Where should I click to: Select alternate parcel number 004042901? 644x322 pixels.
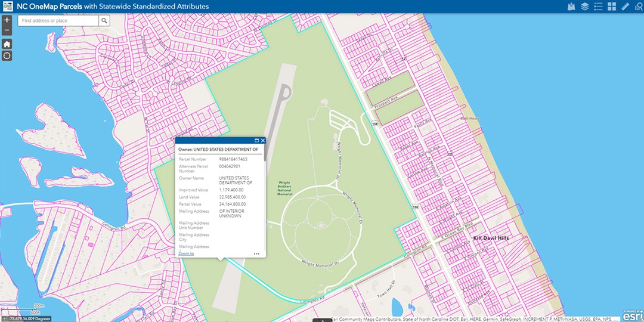[x=230, y=166]
